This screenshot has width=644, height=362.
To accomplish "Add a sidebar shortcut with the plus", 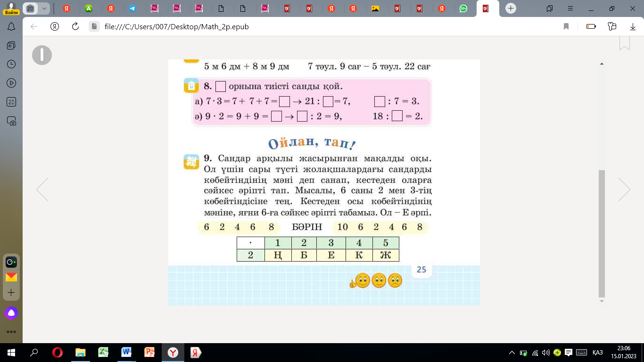I will (11, 293).
